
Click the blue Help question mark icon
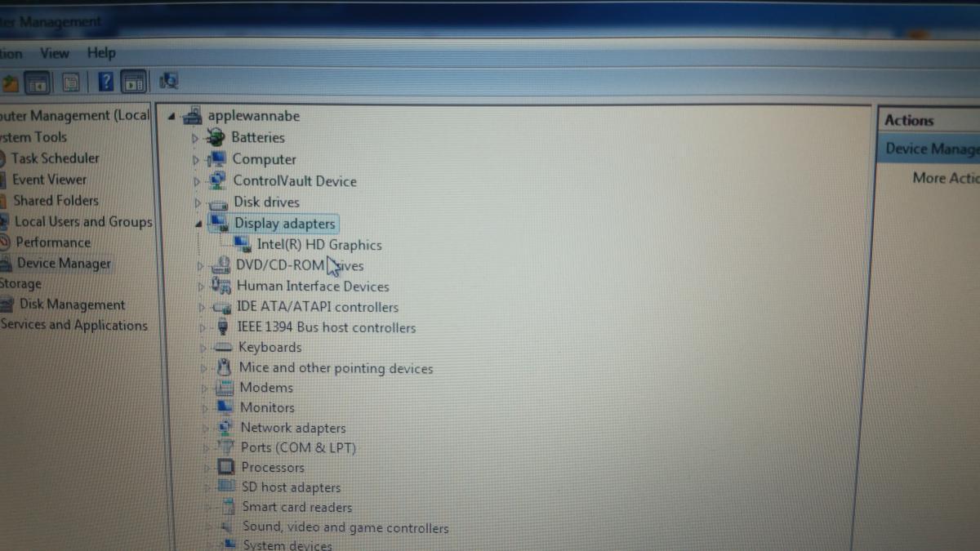(x=106, y=82)
